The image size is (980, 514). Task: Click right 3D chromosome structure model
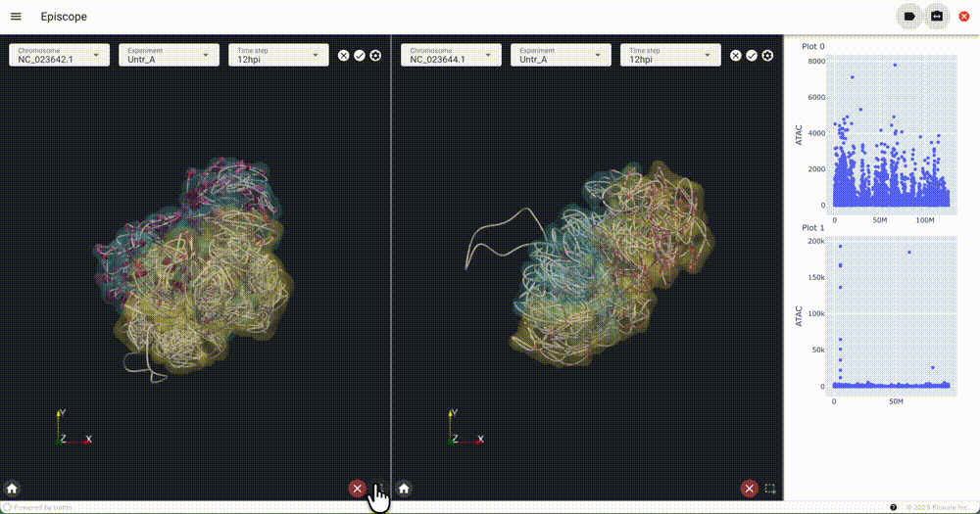tap(591, 265)
